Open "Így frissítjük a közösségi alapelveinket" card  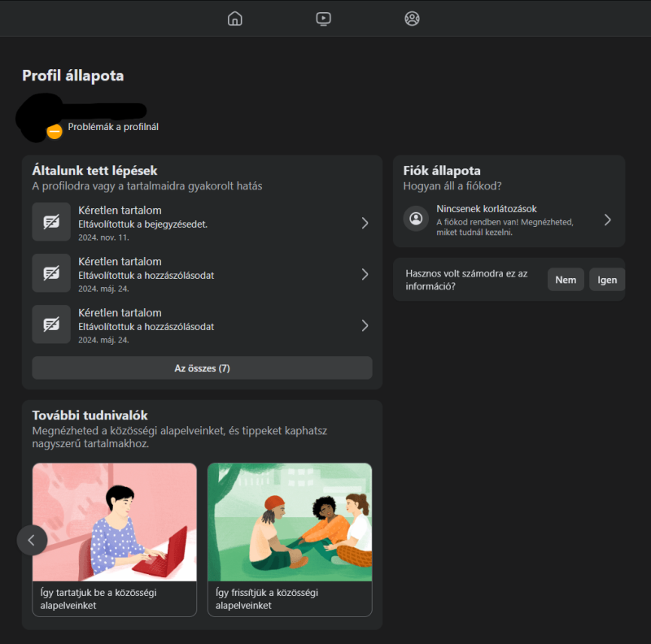[x=290, y=539]
